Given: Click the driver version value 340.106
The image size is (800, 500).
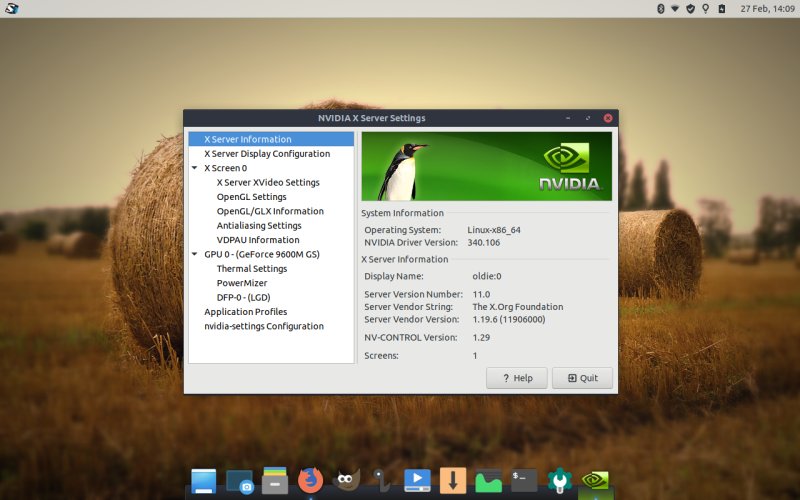Looking at the screenshot, I should [x=484, y=242].
